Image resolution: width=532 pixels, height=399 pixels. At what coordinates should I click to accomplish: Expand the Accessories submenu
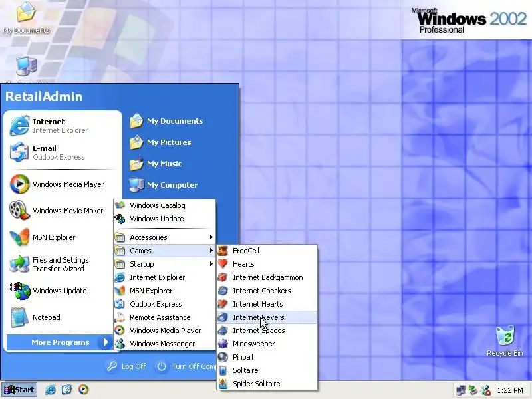point(164,237)
